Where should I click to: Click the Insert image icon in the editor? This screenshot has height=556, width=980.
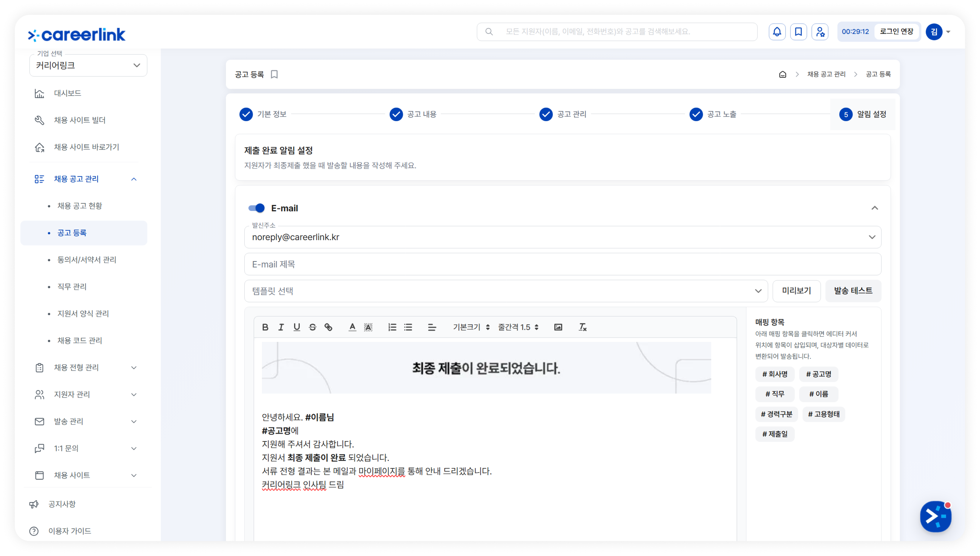point(558,327)
